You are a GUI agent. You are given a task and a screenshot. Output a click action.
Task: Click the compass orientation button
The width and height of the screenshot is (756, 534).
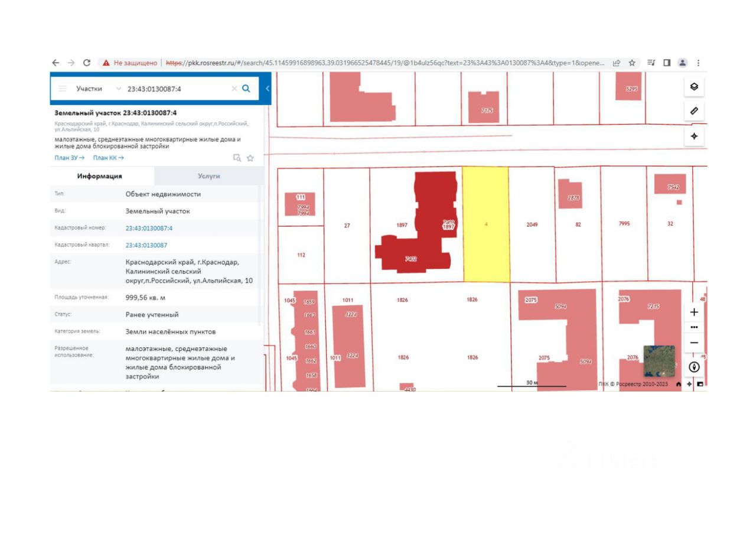(x=694, y=367)
